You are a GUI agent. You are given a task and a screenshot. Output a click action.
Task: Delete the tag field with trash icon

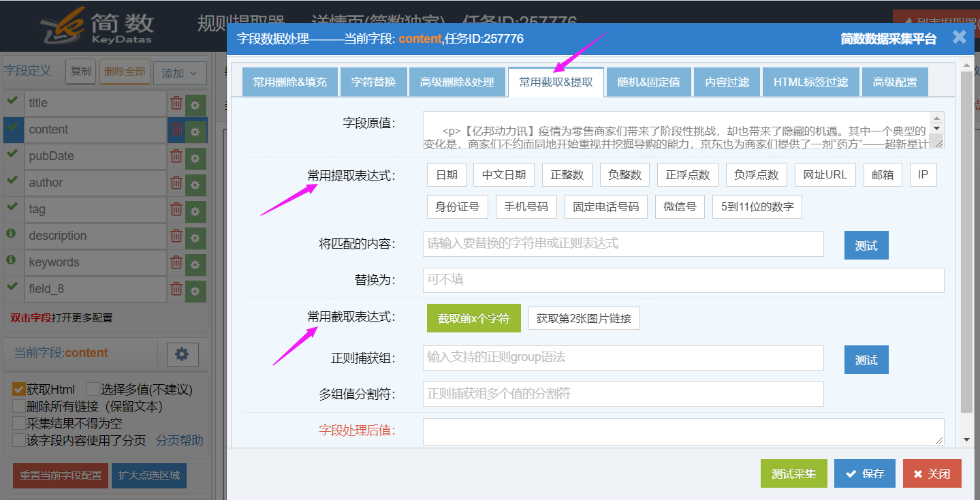point(176,209)
